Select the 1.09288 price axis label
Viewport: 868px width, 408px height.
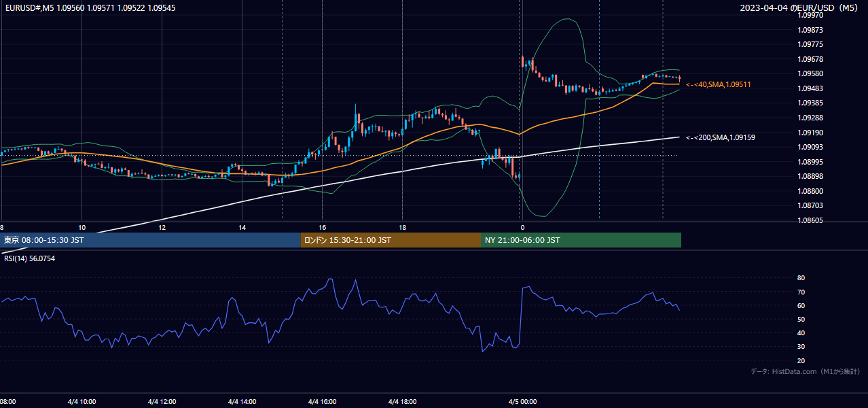[810, 118]
